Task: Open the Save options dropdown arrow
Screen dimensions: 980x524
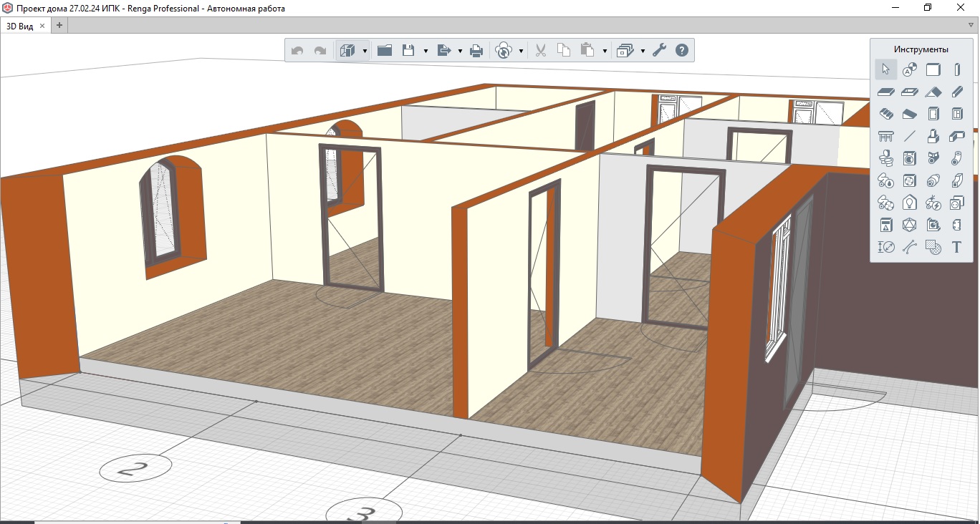Action: click(426, 52)
